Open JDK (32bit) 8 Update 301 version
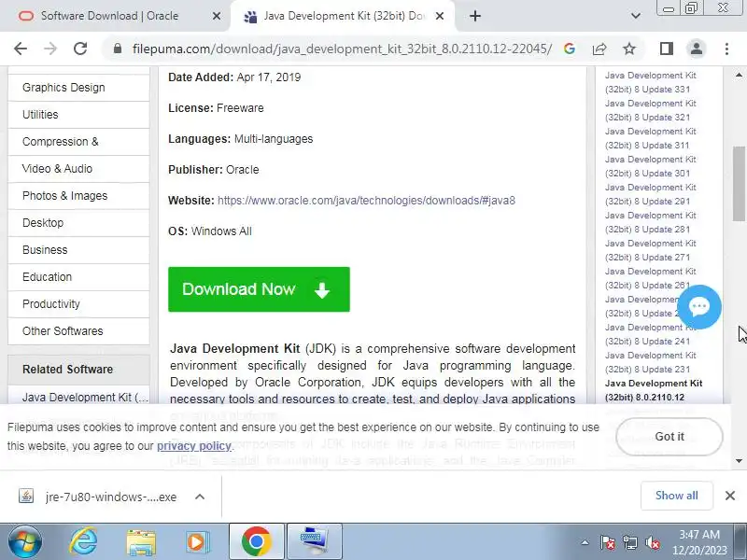The height and width of the screenshot is (560, 747). 650,166
